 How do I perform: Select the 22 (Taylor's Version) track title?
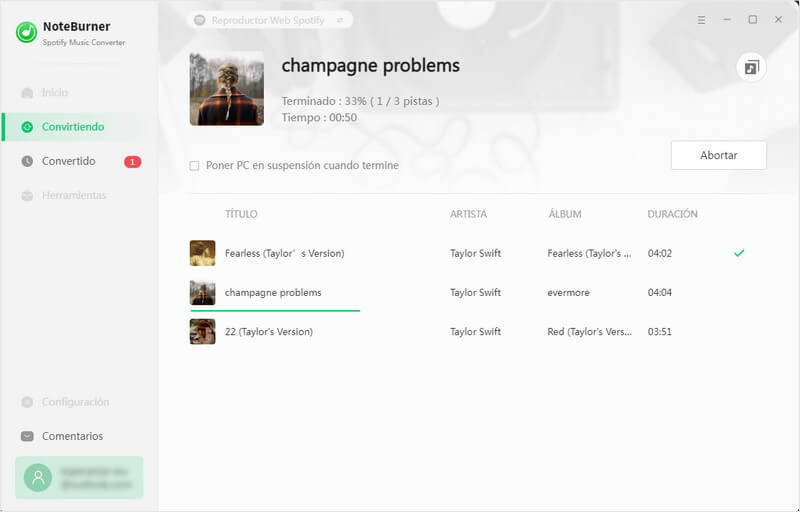point(269,331)
